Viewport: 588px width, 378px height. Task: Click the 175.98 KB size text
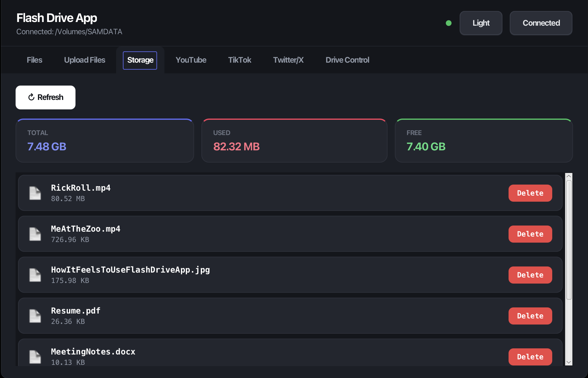(70, 281)
